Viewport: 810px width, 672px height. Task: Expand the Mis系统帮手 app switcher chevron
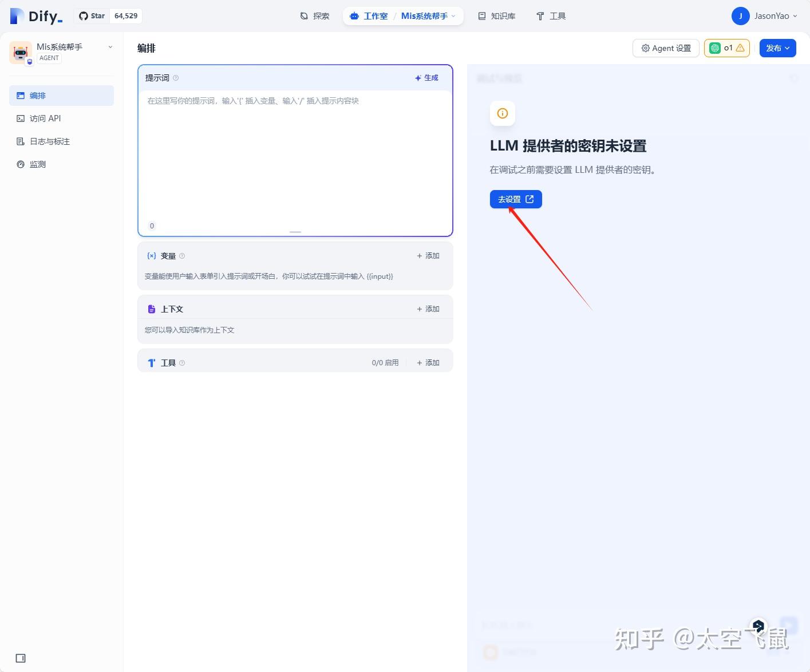point(110,47)
